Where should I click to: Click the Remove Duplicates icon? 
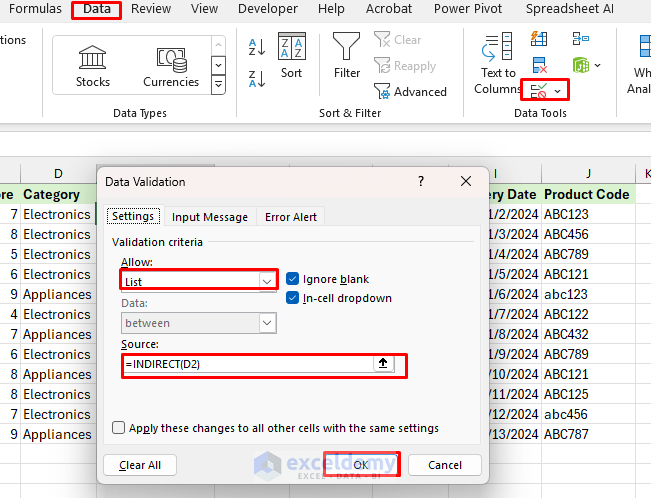[539, 65]
